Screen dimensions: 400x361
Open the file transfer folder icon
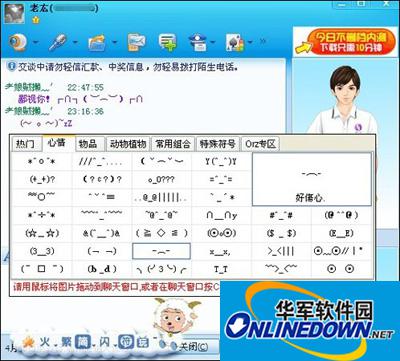point(98,43)
